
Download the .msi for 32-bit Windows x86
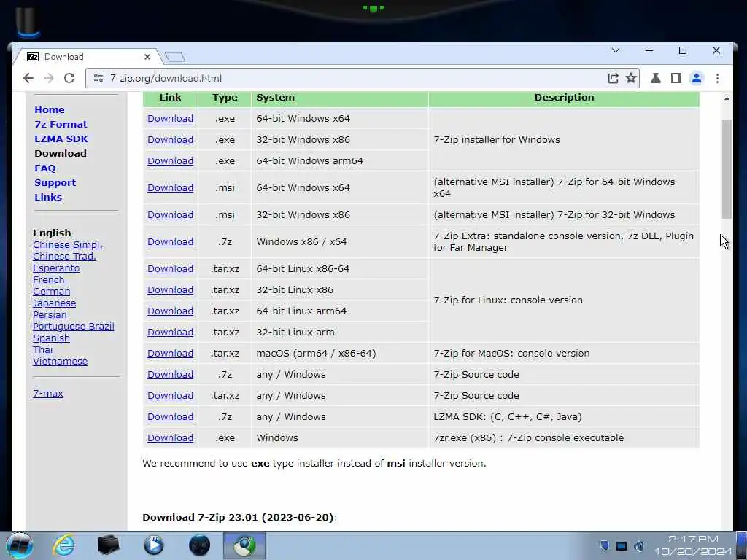[170, 215]
